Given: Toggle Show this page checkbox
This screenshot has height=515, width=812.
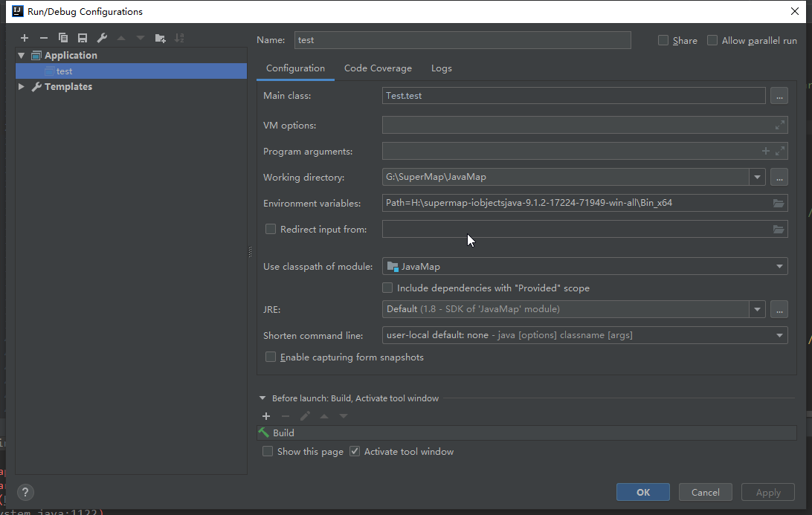Looking at the screenshot, I should click(x=267, y=451).
